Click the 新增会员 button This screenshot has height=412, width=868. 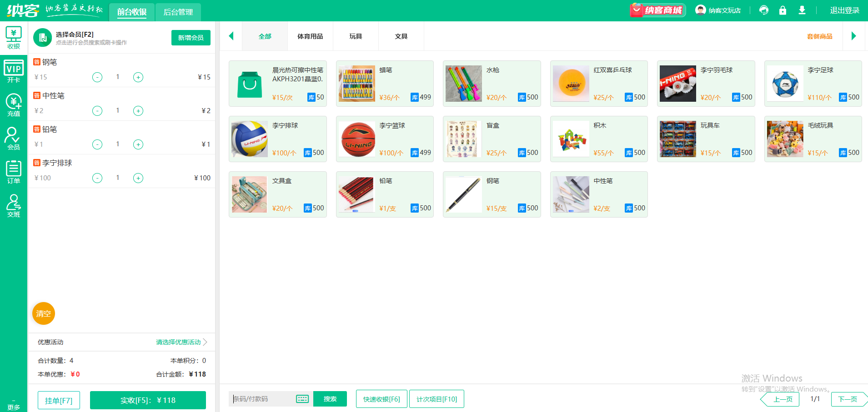(191, 37)
